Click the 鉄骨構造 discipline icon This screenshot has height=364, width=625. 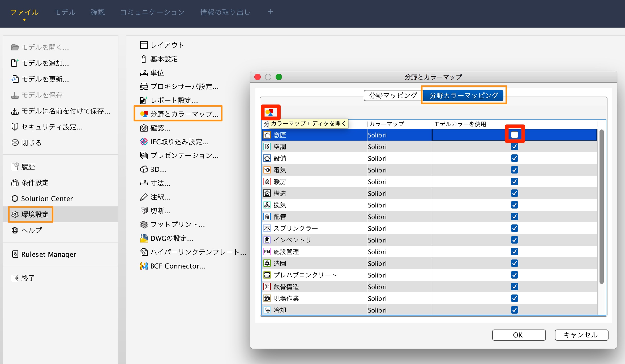(267, 287)
